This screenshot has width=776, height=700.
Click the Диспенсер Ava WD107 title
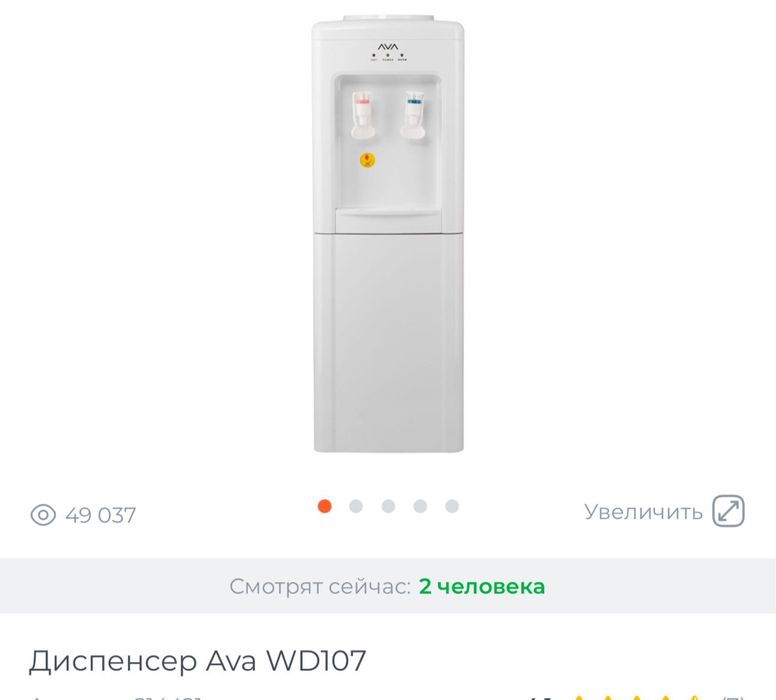click(197, 660)
